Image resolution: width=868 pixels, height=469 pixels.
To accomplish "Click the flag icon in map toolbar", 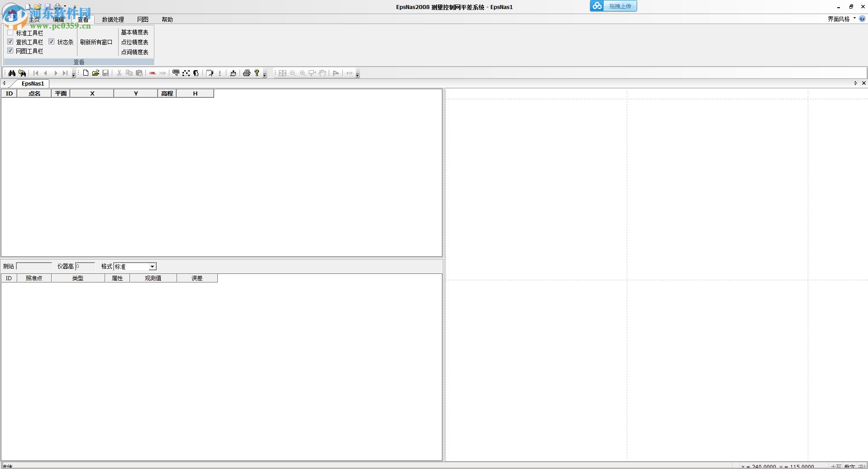I will [x=336, y=73].
